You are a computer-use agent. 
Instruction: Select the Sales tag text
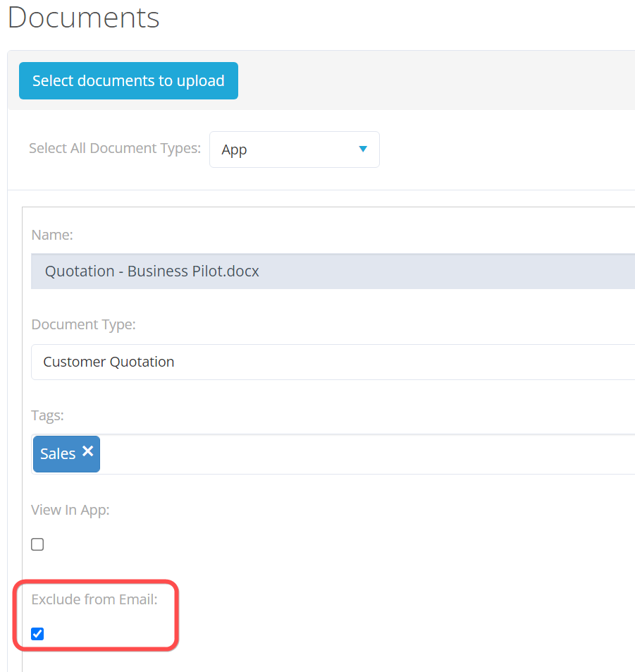(x=58, y=454)
